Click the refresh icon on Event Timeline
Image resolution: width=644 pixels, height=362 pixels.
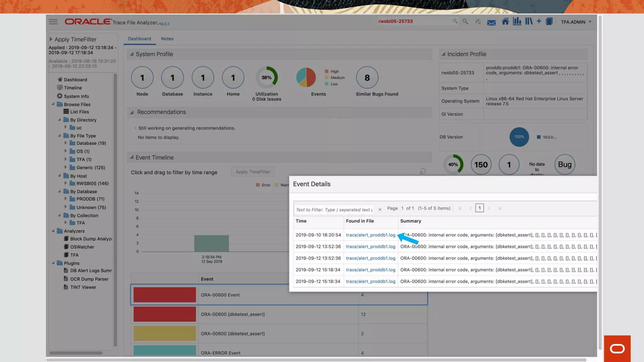[423, 171]
